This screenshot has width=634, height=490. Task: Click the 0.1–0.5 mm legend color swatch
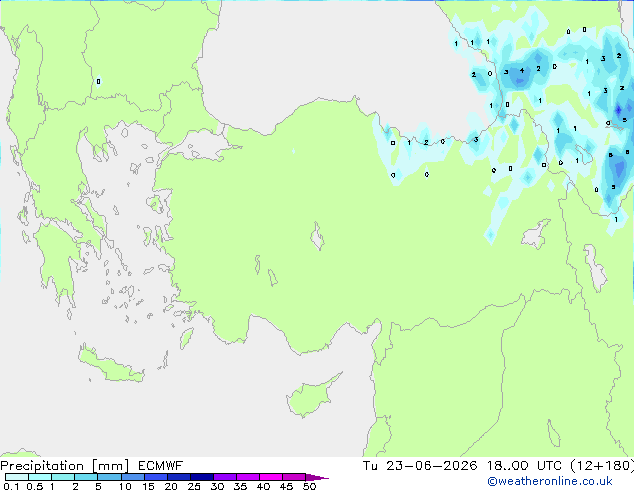click(17, 477)
